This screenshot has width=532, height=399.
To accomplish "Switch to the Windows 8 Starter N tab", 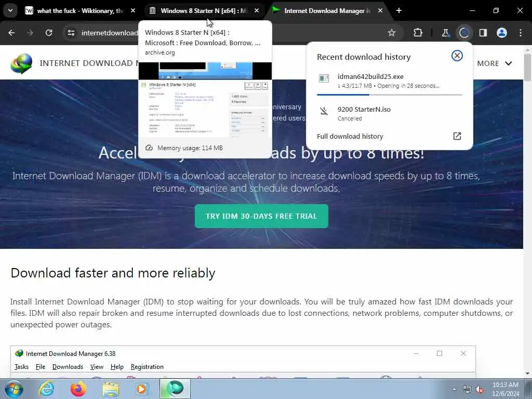I will 205,11.
